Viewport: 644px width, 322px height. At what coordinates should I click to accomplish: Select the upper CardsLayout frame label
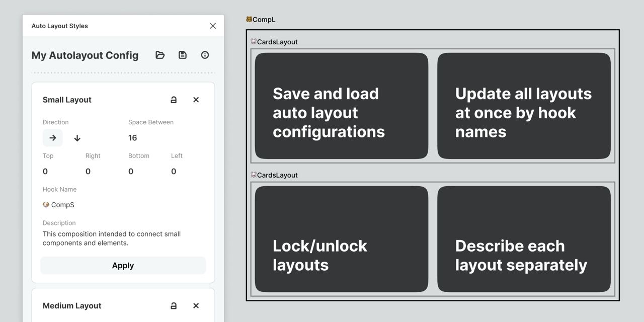click(274, 42)
